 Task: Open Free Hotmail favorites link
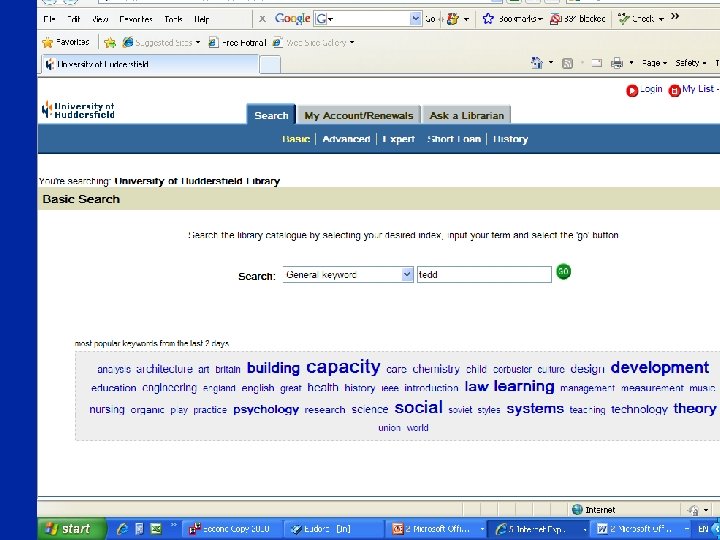[x=237, y=43]
